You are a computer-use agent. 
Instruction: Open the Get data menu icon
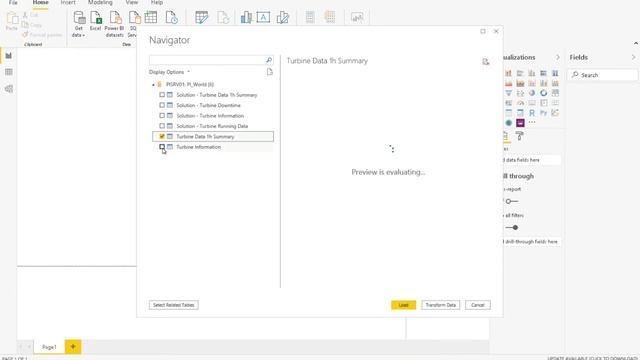pyautogui.click(x=79, y=18)
